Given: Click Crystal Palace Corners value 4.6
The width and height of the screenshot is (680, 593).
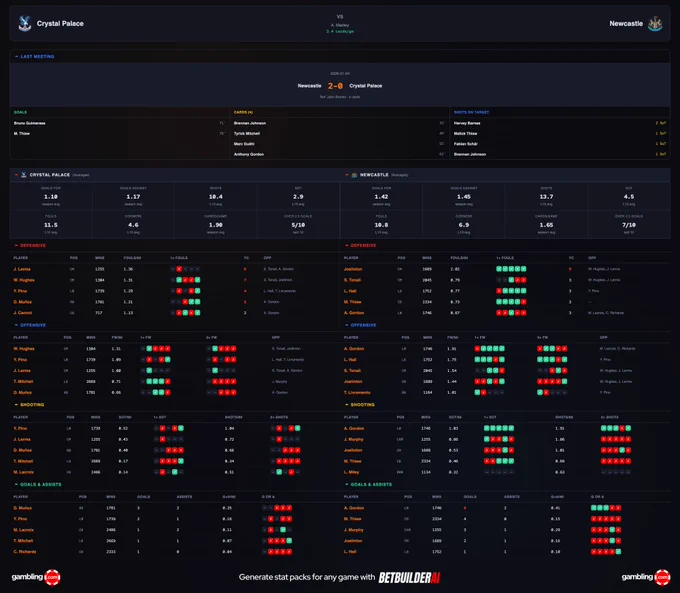Looking at the screenshot, I should [x=133, y=225].
